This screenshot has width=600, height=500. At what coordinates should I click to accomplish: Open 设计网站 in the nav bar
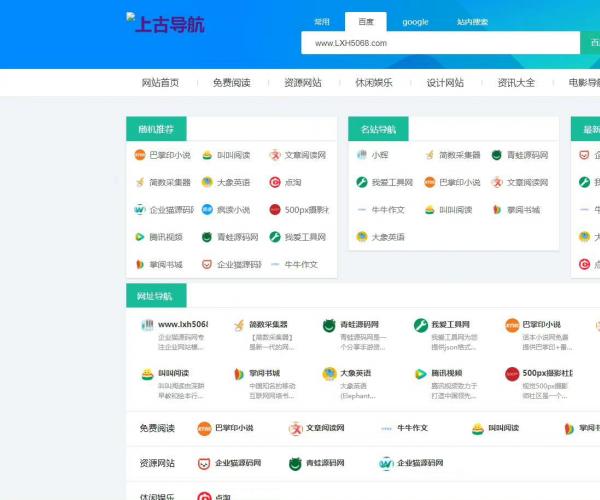pyautogui.click(x=445, y=83)
